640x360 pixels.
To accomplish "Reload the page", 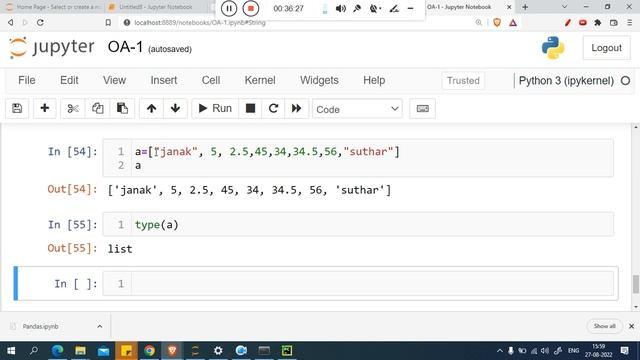I will (x=40, y=23).
